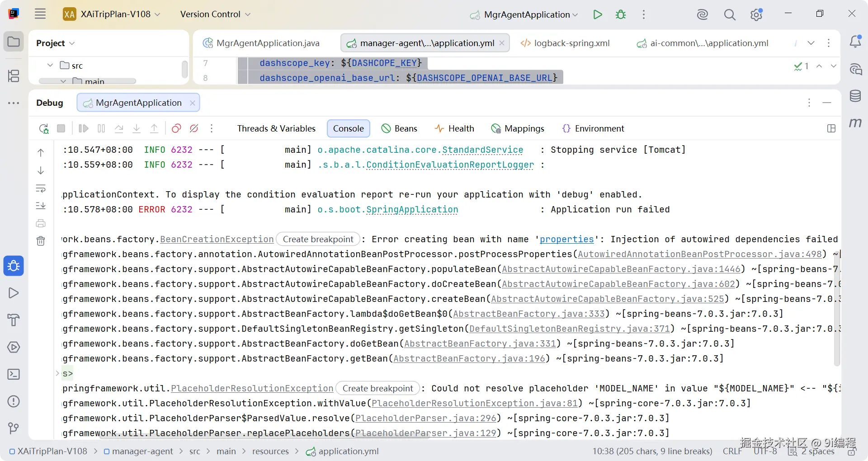This screenshot has height=461, width=868.
Task: Open the Beans tab
Action: (x=399, y=128)
